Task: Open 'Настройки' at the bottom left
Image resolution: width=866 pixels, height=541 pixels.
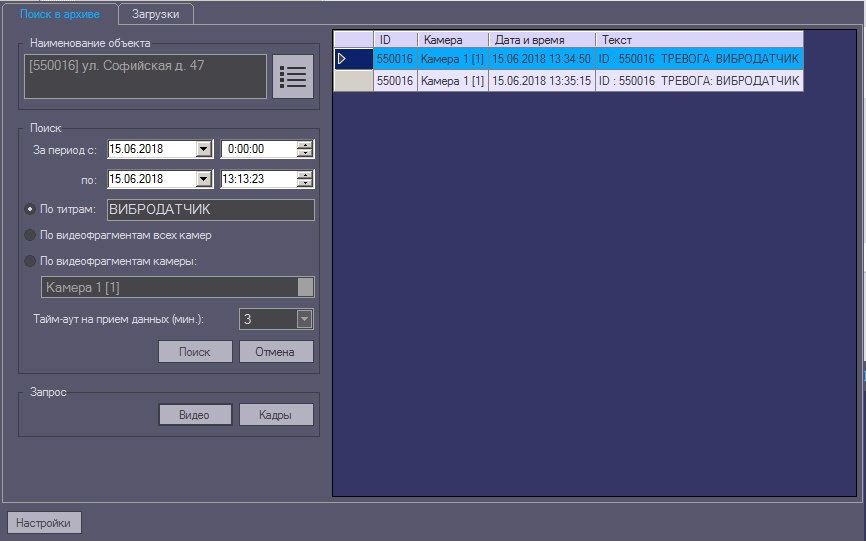Action: click(45, 523)
